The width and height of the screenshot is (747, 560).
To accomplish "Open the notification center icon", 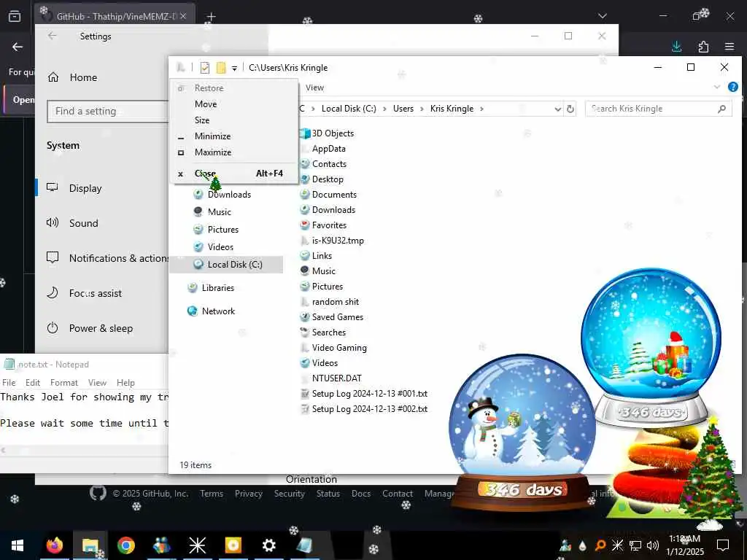I will pos(723,545).
